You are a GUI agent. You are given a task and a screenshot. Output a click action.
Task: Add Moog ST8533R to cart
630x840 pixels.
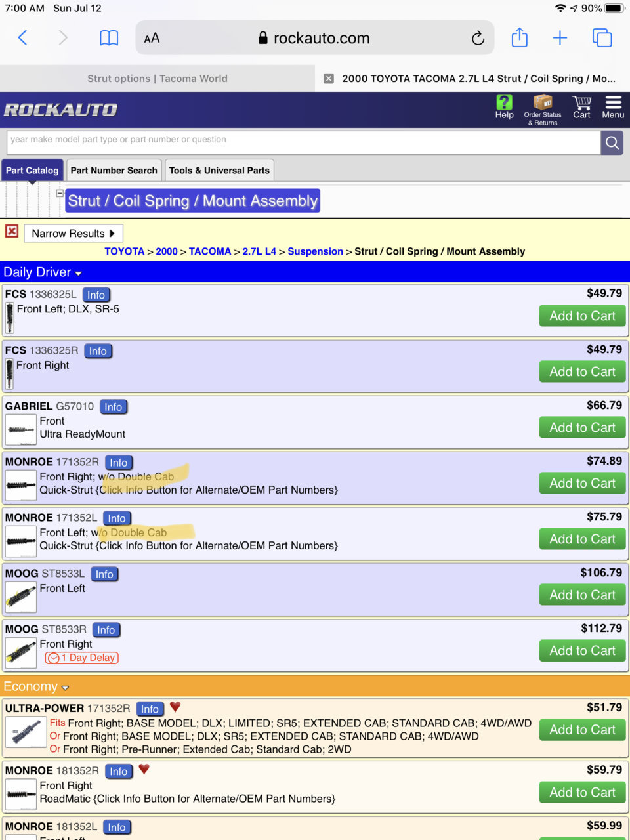click(x=582, y=650)
